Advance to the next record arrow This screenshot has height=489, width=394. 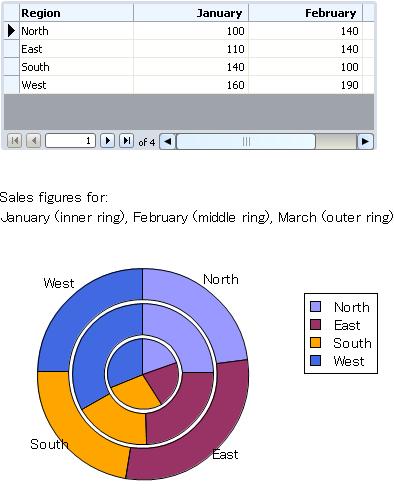coord(107,141)
